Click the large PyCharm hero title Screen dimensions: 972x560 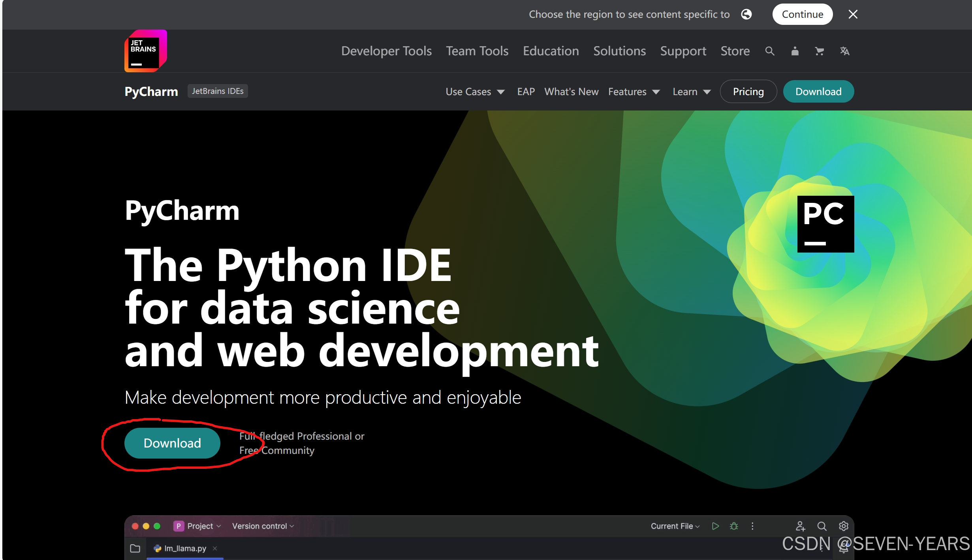click(x=182, y=210)
